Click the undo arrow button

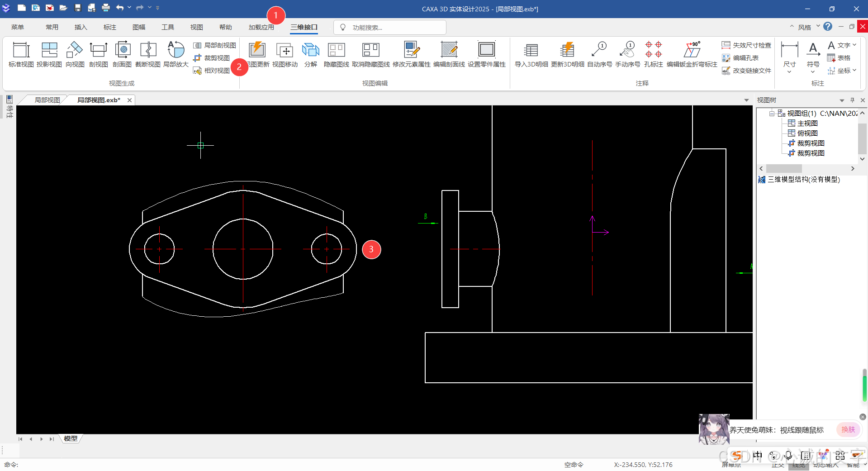pyautogui.click(x=120, y=8)
